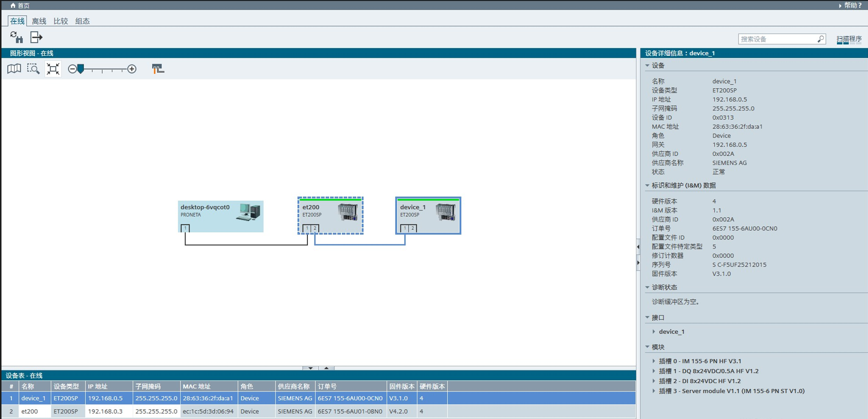The height and width of the screenshot is (419, 868).
Task: Click firmware V4.2.0 cell
Action: click(x=402, y=411)
